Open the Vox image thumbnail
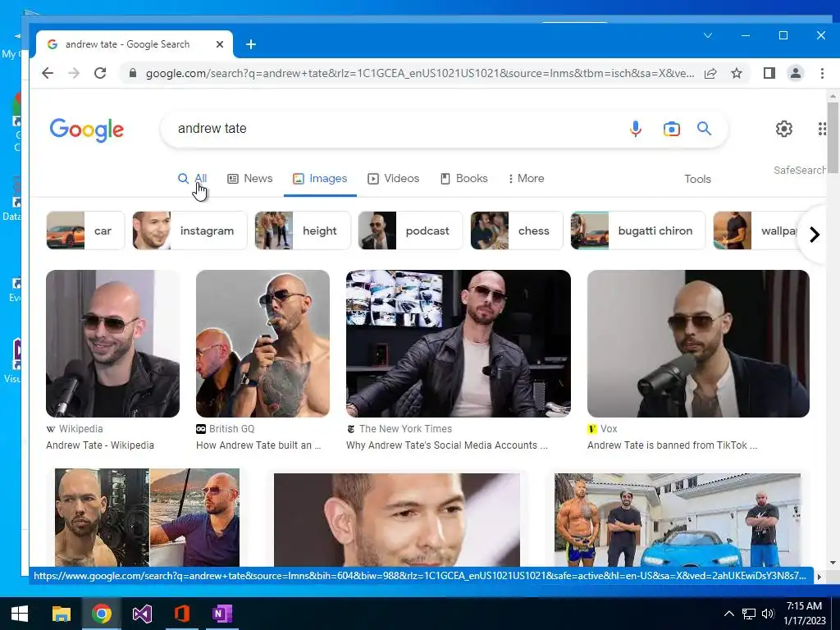 (698, 344)
